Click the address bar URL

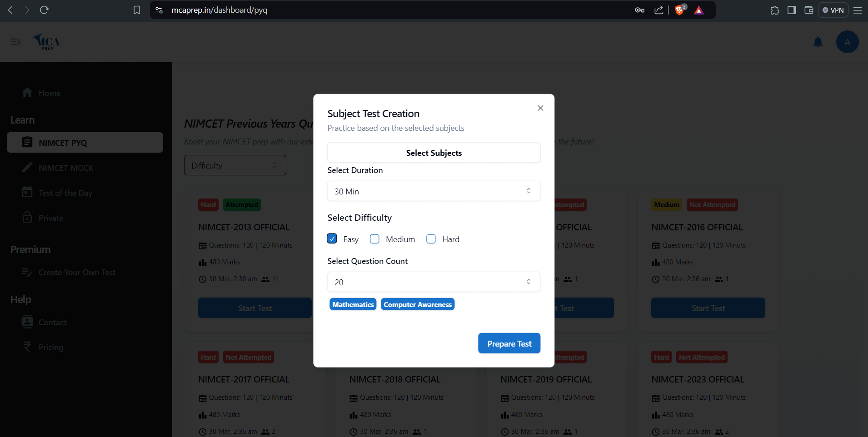point(219,10)
